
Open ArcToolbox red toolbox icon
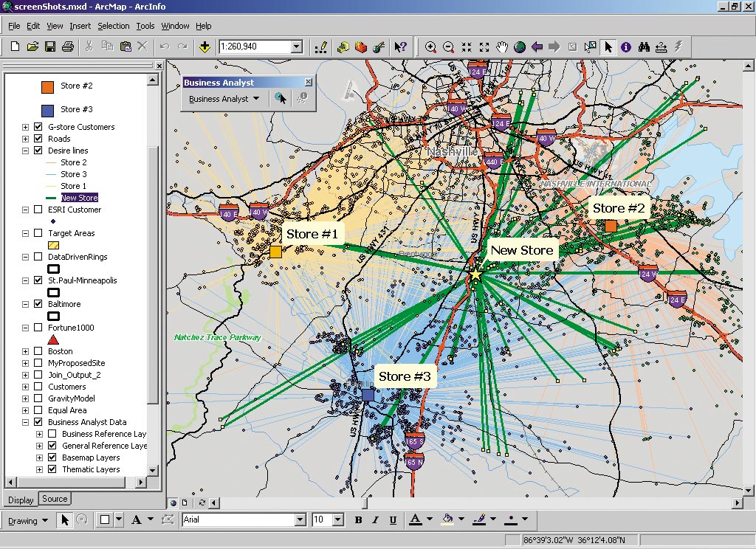360,46
